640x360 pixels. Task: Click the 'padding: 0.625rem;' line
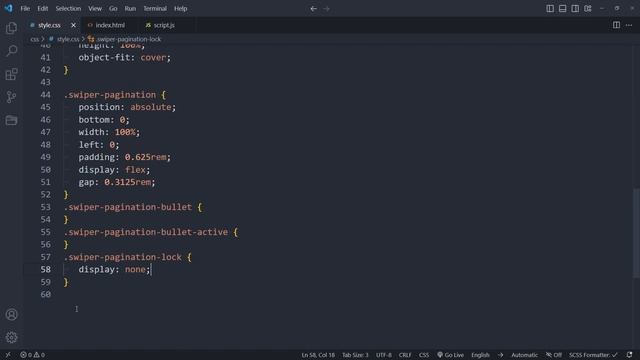(124, 157)
